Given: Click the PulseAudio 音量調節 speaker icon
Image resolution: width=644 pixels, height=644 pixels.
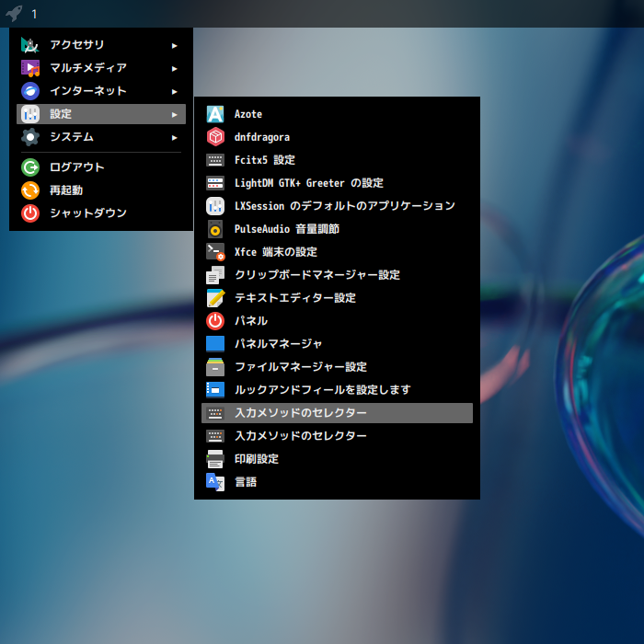Looking at the screenshot, I should [x=215, y=229].
